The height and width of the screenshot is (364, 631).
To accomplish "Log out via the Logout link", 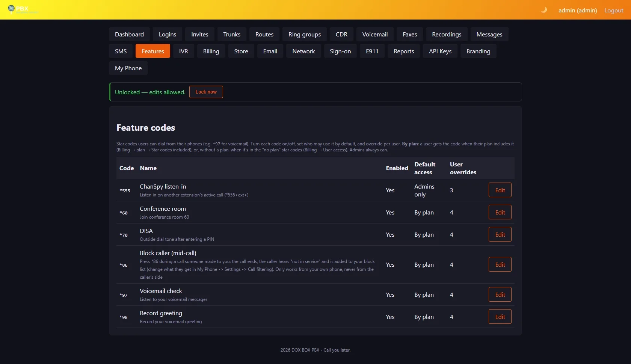I will [x=614, y=10].
